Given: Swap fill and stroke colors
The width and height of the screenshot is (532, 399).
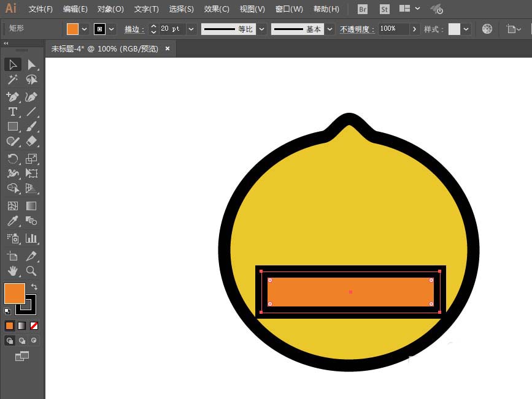Looking at the screenshot, I should tap(34, 287).
